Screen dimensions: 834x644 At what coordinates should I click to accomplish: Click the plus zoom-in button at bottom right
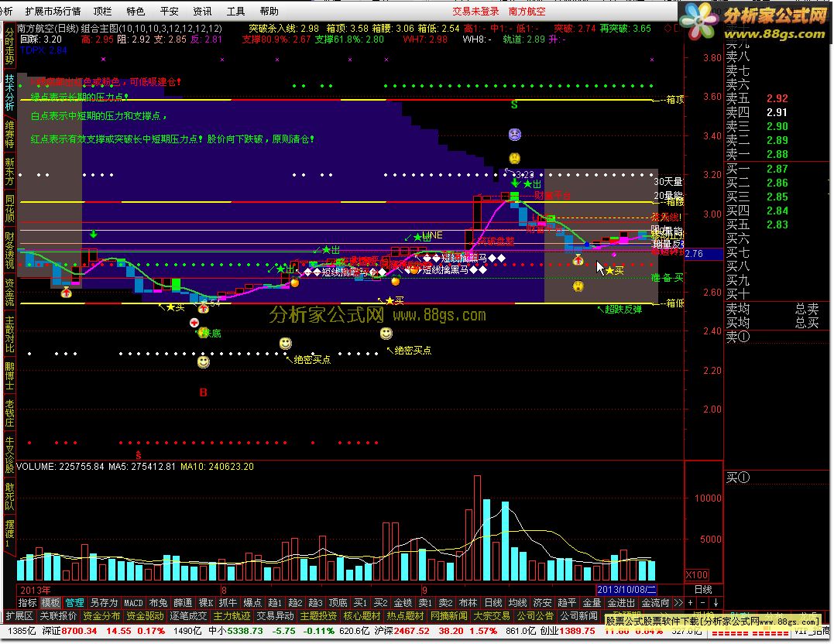tap(691, 603)
